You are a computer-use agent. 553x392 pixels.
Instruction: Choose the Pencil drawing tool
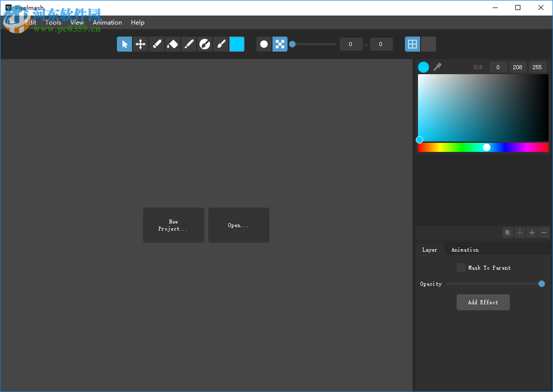tap(157, 44)
